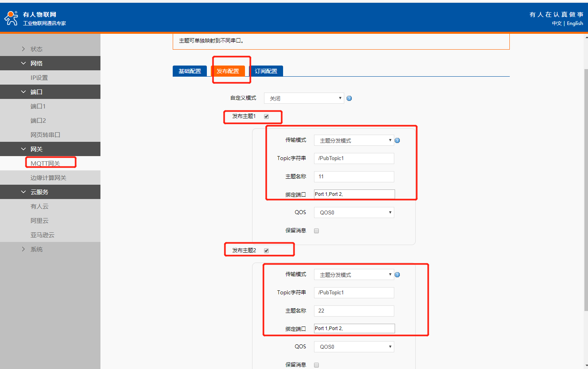The image size is (588, 369).
Task: Expand the 系统 menu chevron
Action: [23, 249]
